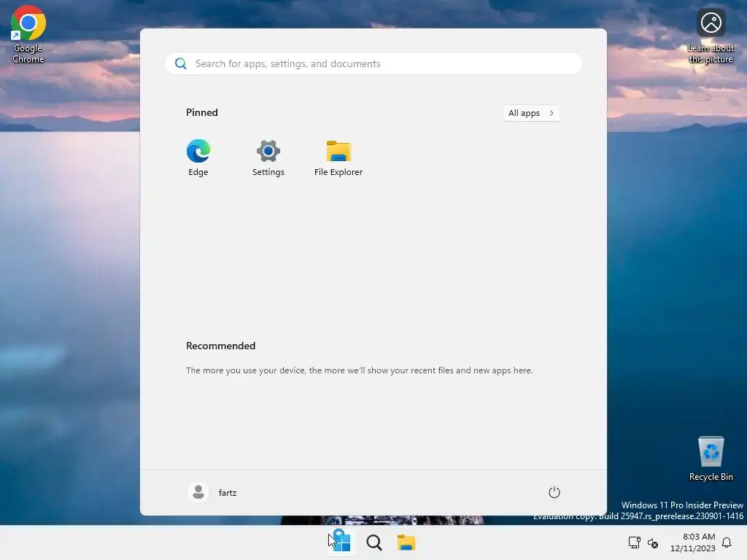Click the Start button on taskbar
747x560 pixels.
pyautogui.click(x=342, y=542)
